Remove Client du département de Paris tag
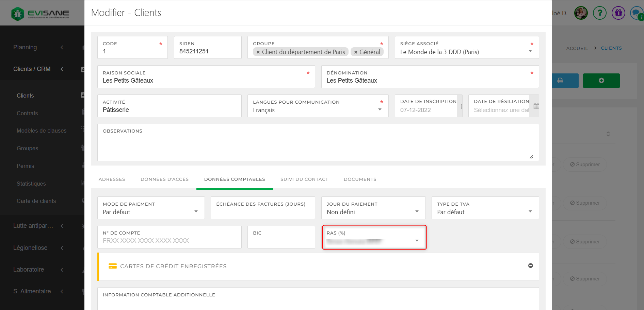 point(258,52)
